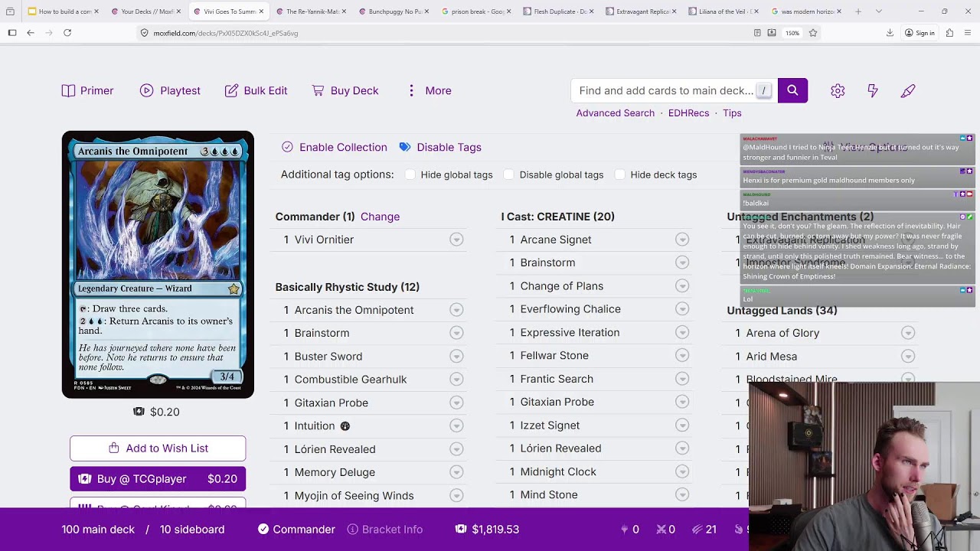Open a new browser tab

(x=858, y=11)
